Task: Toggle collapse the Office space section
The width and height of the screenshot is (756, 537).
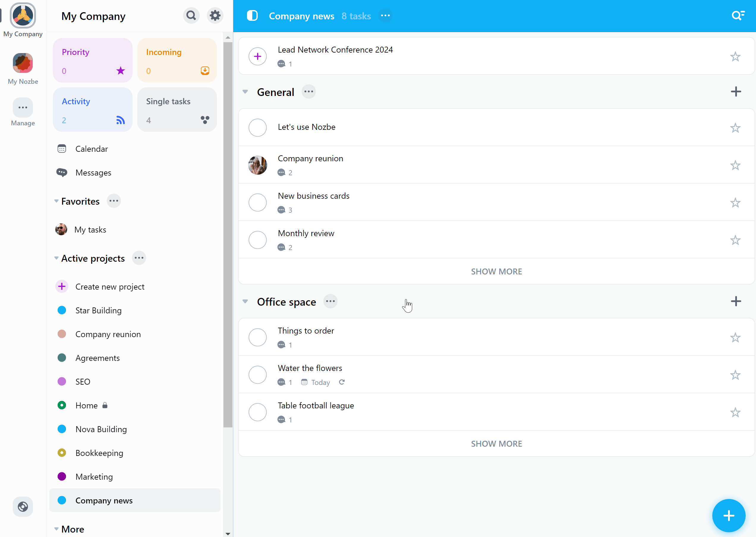Action: 245,301
